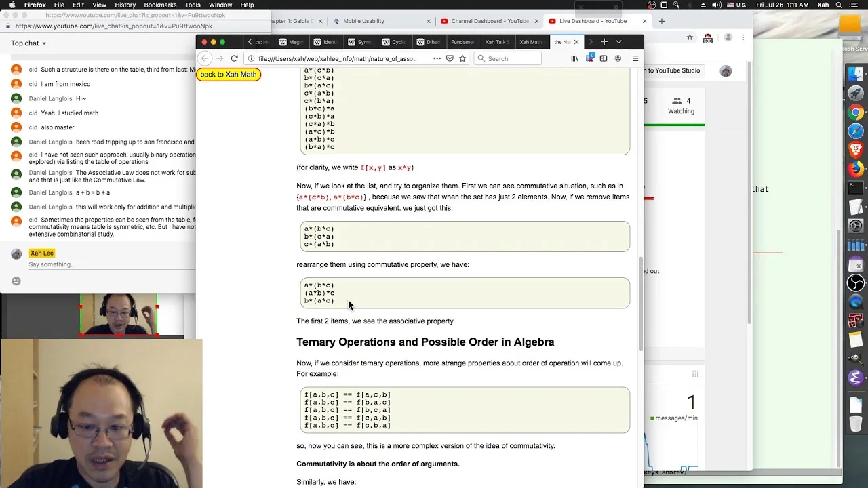Click the back to Xah Math button
868x488 pixels.
(229, 75)
